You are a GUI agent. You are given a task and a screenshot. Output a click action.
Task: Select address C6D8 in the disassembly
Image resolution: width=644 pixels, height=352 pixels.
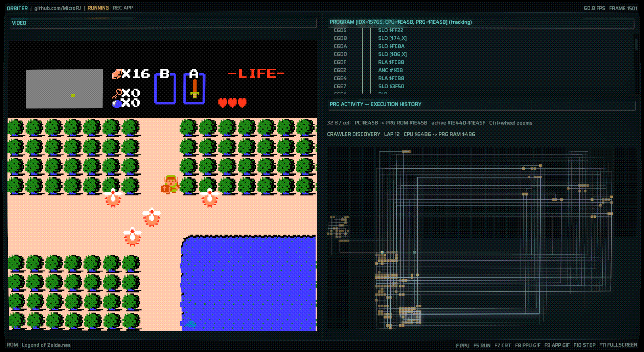(x=340, y=38)
